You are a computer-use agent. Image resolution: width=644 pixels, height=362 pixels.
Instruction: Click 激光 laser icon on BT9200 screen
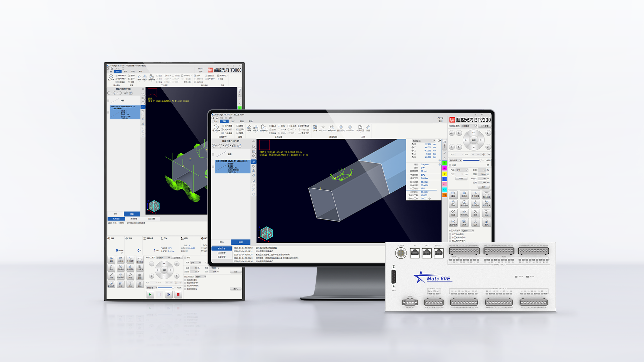(x=486, y=222)
